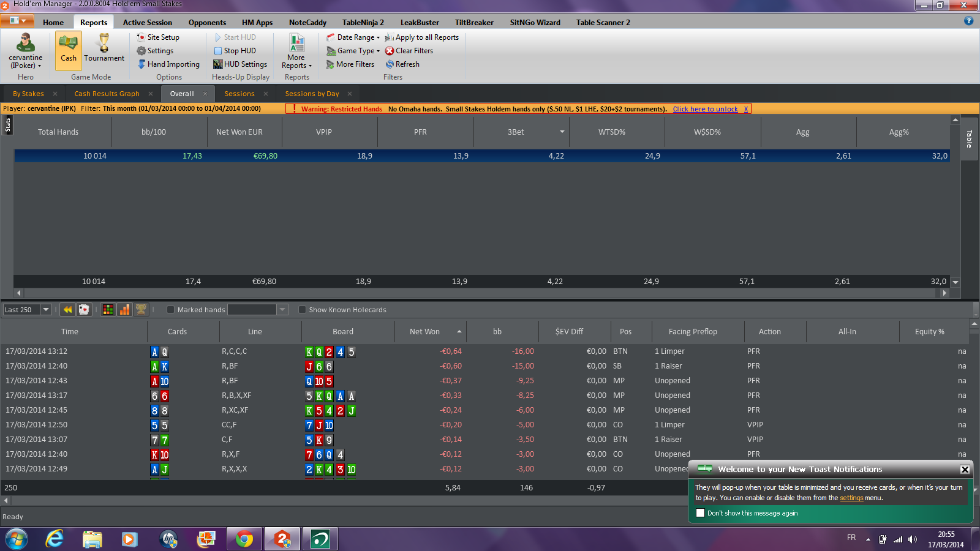Open Windows Explorer folder in taskbar
980x551 pixels.
92,539
